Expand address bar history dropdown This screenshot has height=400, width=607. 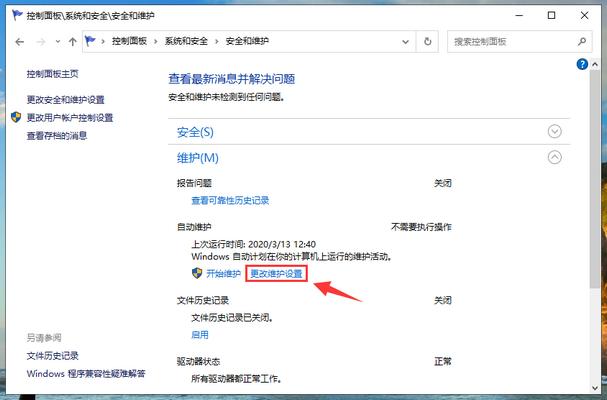405,42
